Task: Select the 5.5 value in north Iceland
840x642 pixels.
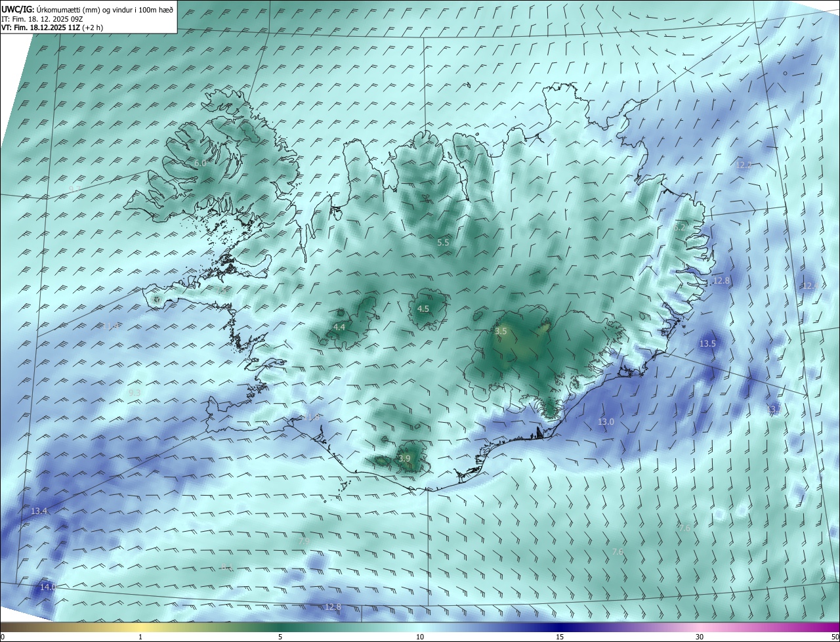Action: [x=443, y=242]
